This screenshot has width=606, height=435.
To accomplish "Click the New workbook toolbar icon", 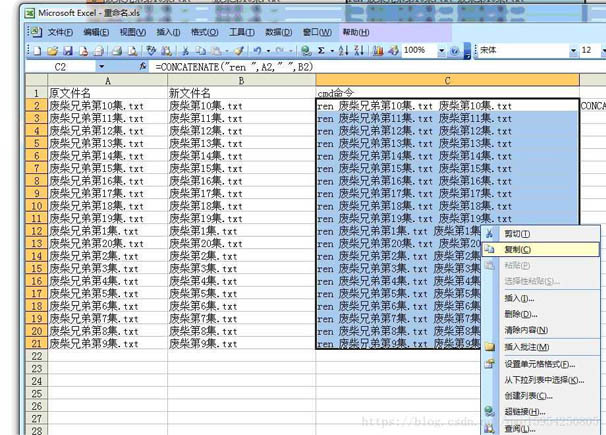I will [38, 50].
